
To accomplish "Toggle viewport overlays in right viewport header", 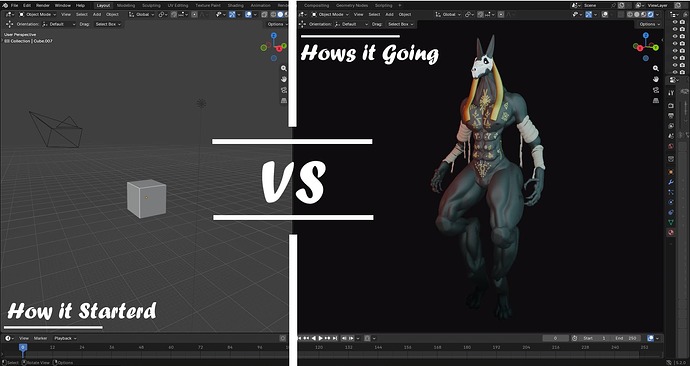I will click(x=605, y=15).
